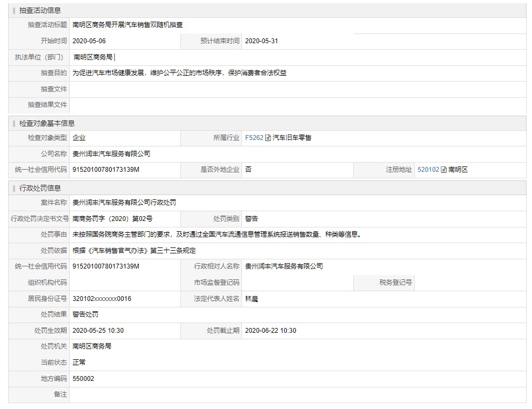Click the 处罚截止期 value 2020-06-22 10:30
The height and width of the screenshot is (409, 532).
pyautogui.click(x=270, y=331)
